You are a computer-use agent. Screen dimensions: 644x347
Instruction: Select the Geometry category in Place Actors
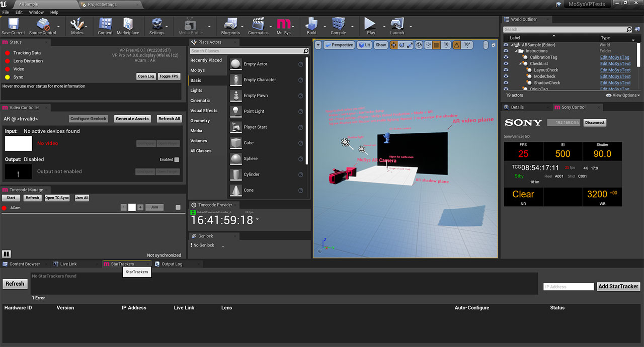coord(200,121)
